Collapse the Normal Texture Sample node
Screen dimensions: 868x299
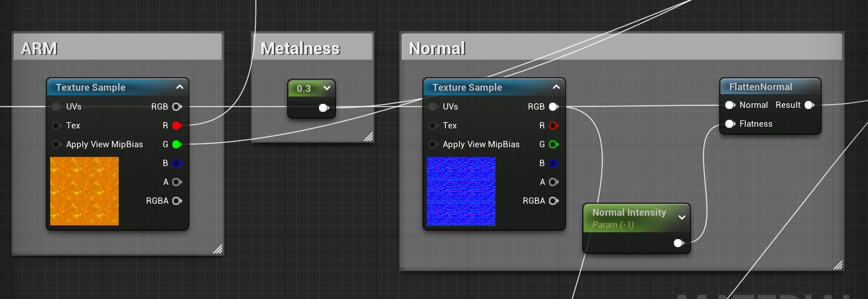[x=556, y=87]
